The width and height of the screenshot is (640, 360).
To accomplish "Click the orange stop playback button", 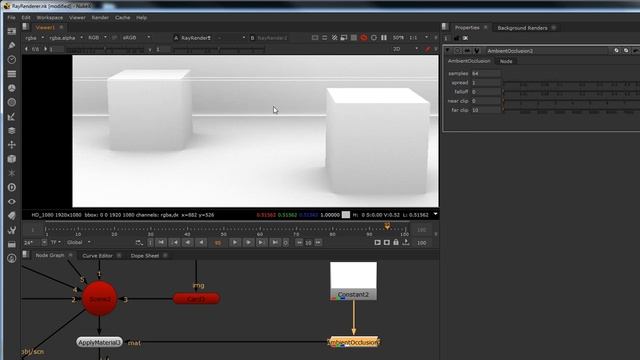I will pos(218,242).
